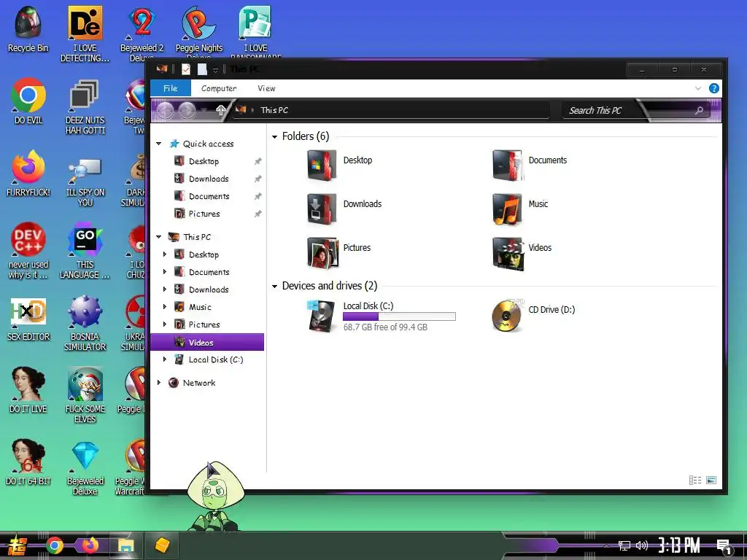Click the Explorer help question mark icon

point(713,88)
